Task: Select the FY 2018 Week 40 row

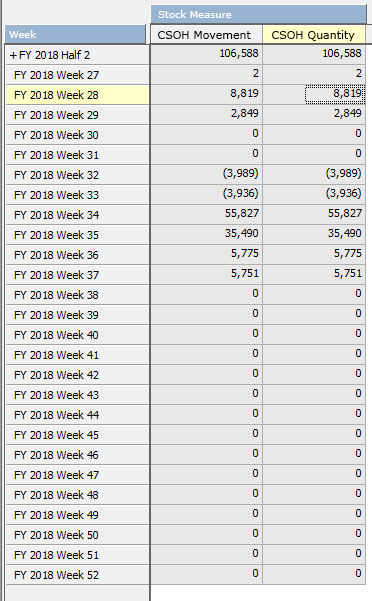Action: tap(77, 335)
